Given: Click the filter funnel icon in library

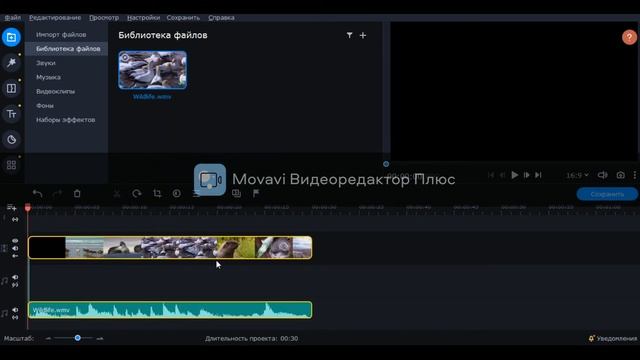Looking at the screenshot, I should 349,36.
